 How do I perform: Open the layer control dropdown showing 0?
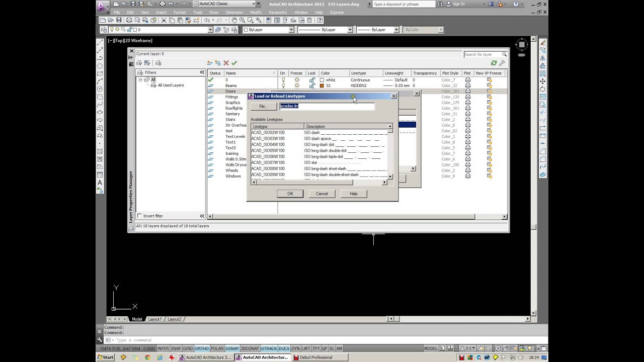click(210, 30)
